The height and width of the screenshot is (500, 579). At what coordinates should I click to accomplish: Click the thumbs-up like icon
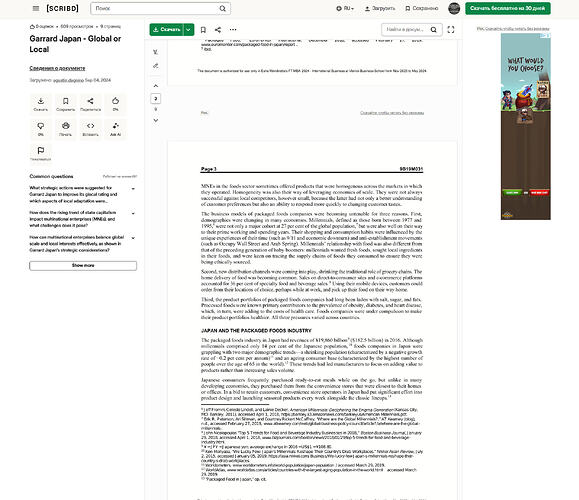(116, 103)
